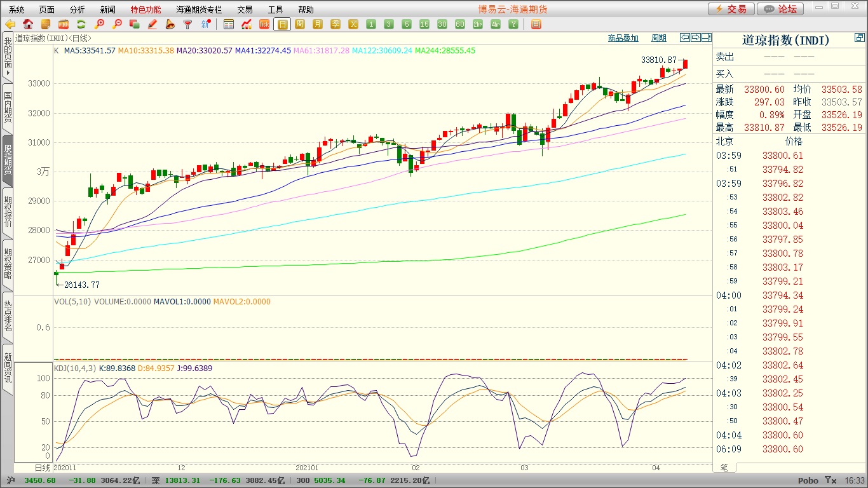Select the 5-minute period button
Screen dimensions: 868x488
pyautogui.click(x=407, y=24)
